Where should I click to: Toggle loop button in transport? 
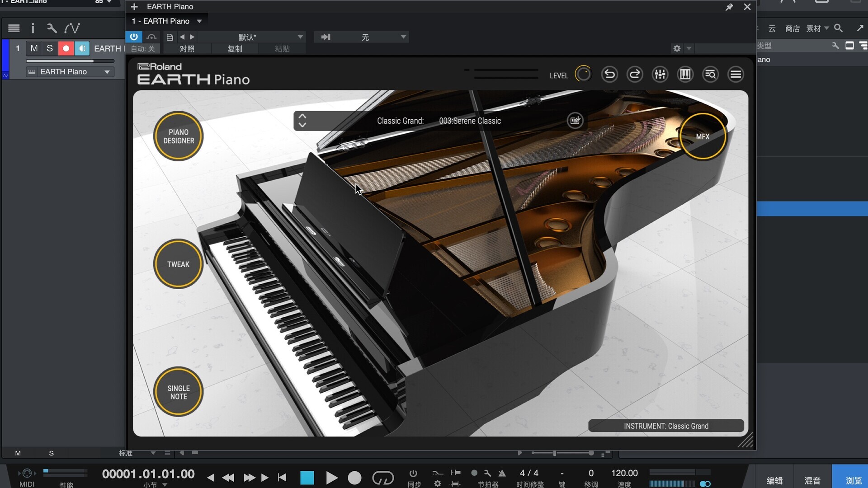click(x=383, y=478)
